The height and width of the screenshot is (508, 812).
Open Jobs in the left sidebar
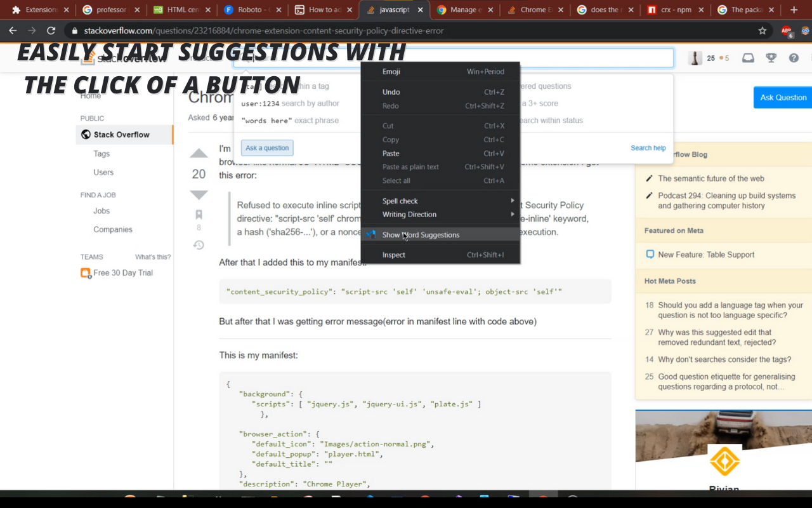pyautogui.click(x=101, y=211)
